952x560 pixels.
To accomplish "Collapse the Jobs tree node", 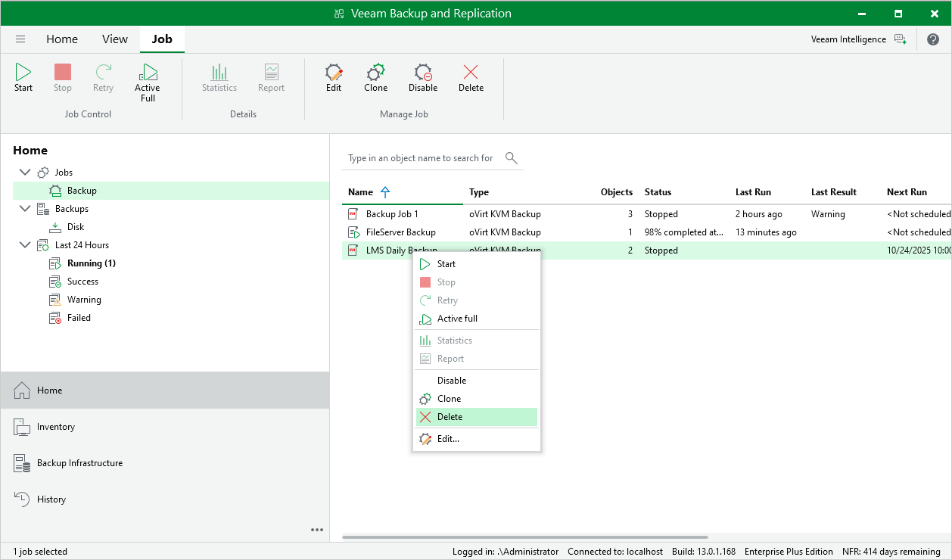I will pyautogui.click(x=25, y=173).
